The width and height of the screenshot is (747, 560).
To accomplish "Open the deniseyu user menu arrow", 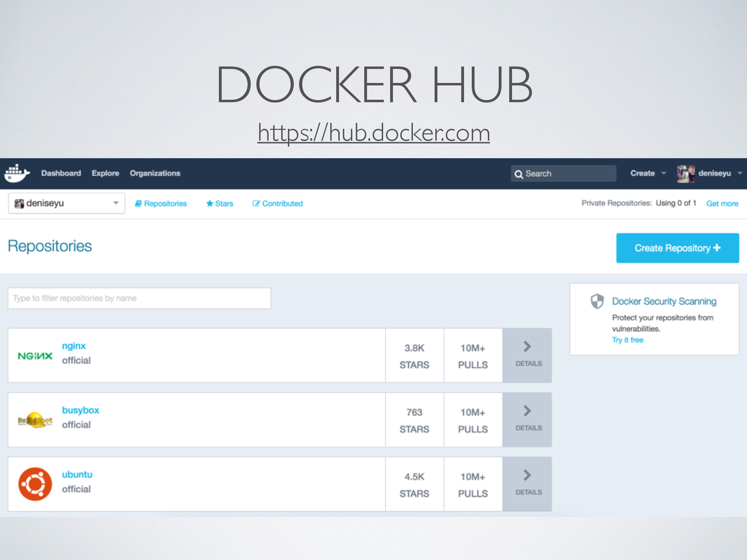I will 740,173.
